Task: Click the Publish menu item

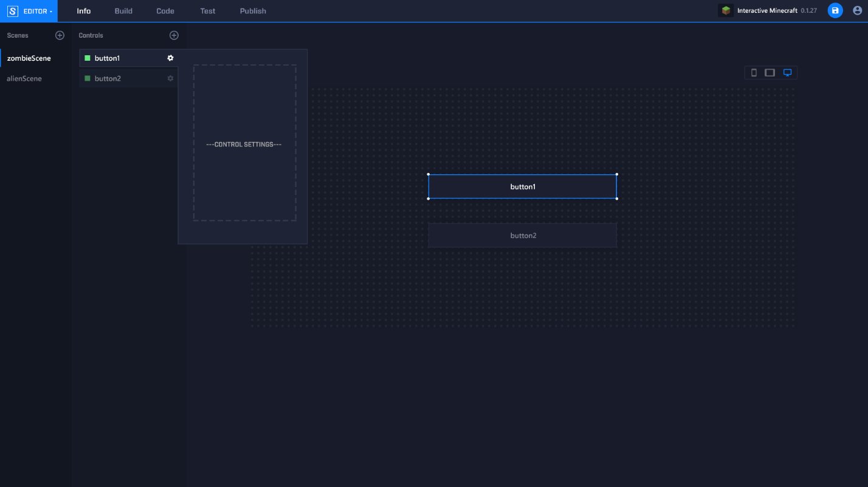Action: 252,10
